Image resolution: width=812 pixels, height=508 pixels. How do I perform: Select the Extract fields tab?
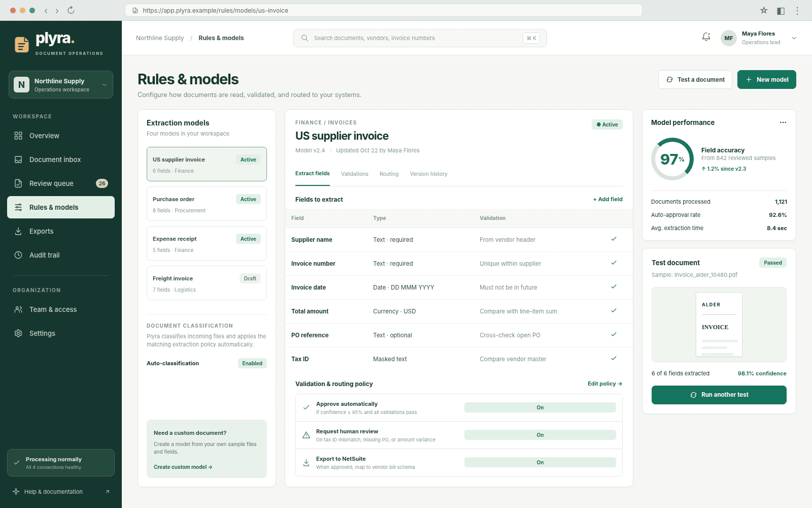click(313, 173)
